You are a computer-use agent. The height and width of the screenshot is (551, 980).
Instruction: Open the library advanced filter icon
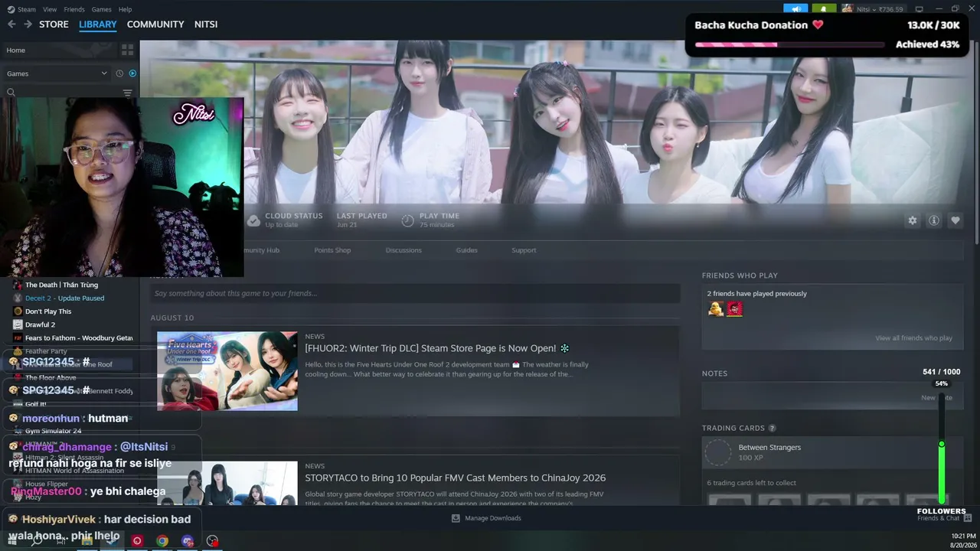click(x=127, y=93)
